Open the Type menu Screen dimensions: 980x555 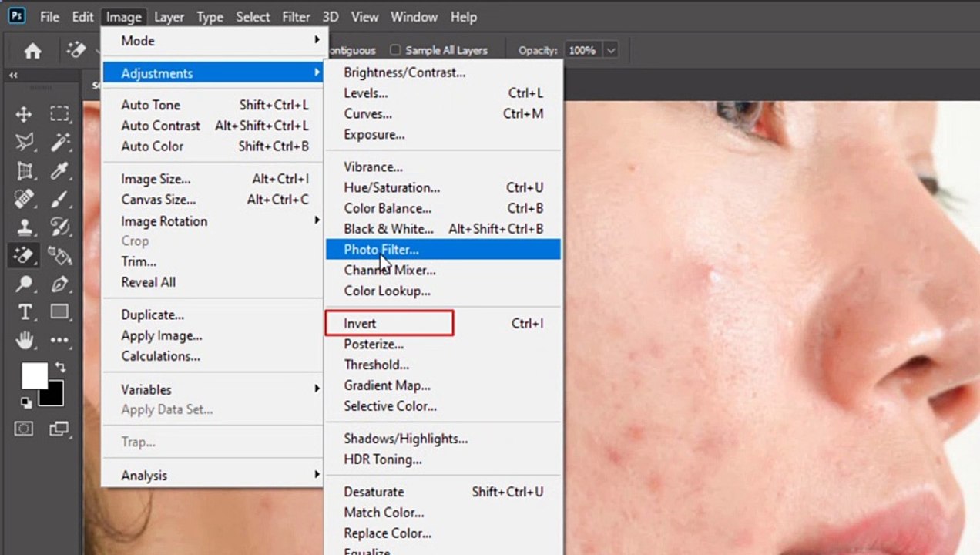point(210,17)
